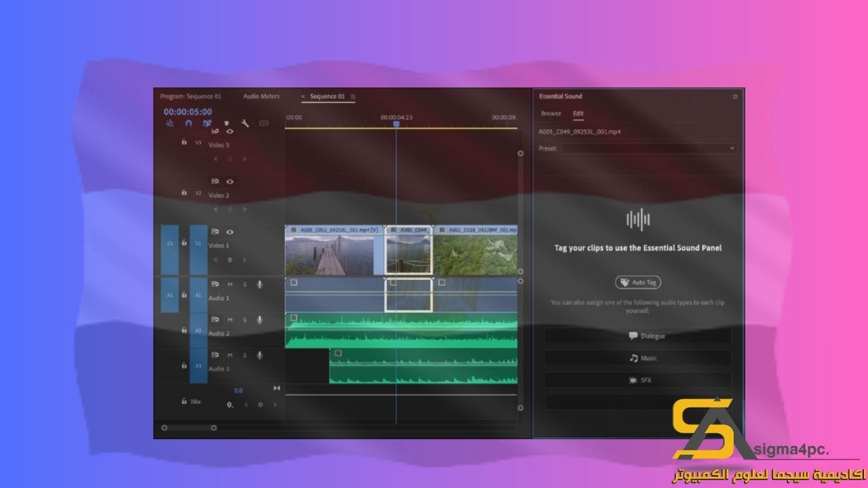
Task: Open the Sequence 01 panel menu icon
Action: [x=353, y=97]
